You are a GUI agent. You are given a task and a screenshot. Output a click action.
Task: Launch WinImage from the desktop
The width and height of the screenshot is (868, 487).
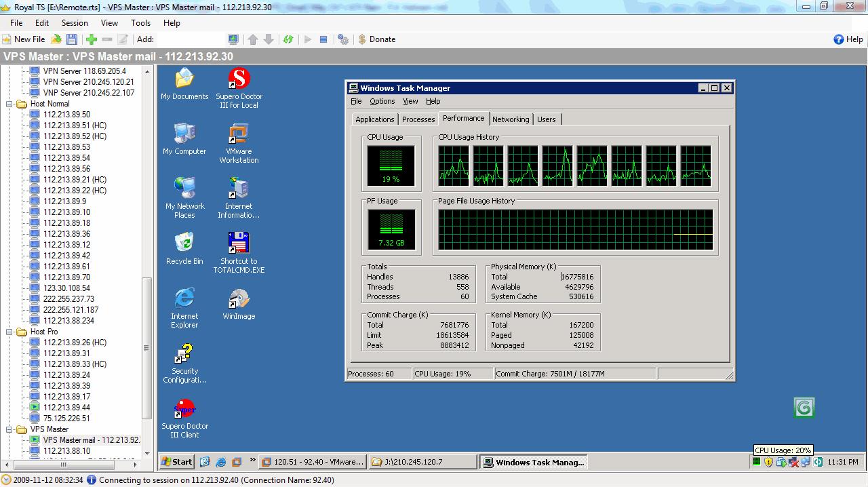click(x=238, y=298)
